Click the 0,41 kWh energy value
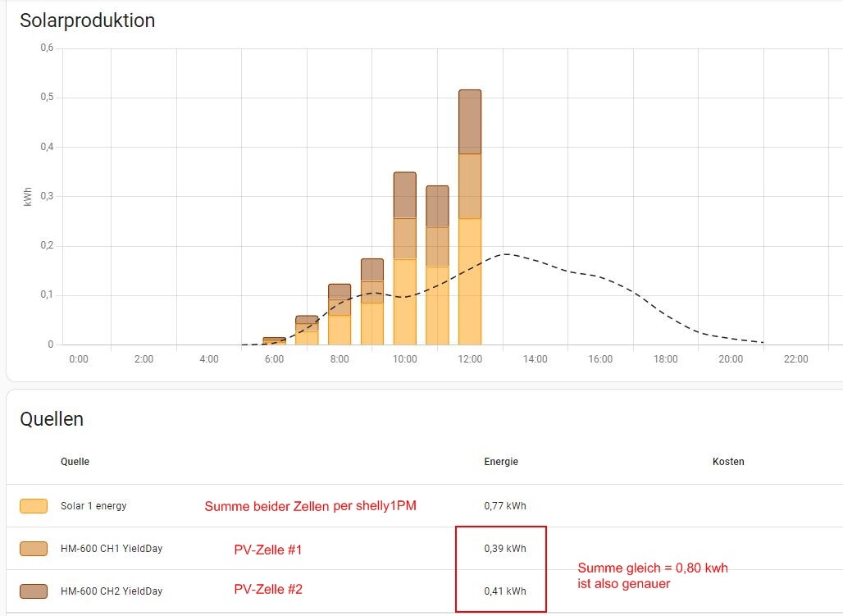The width and height of the screenshot is (843, 616). pos(505,591)
